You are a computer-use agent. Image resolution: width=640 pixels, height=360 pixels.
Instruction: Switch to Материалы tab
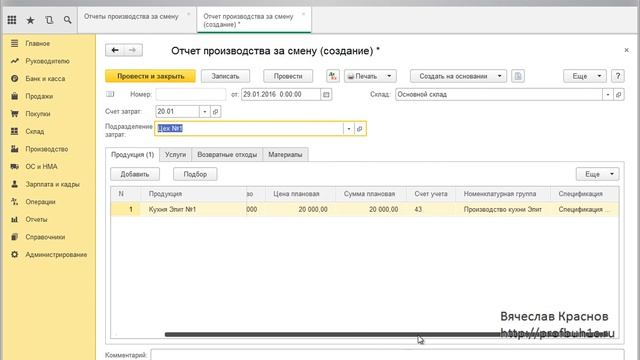pos(285,155)
